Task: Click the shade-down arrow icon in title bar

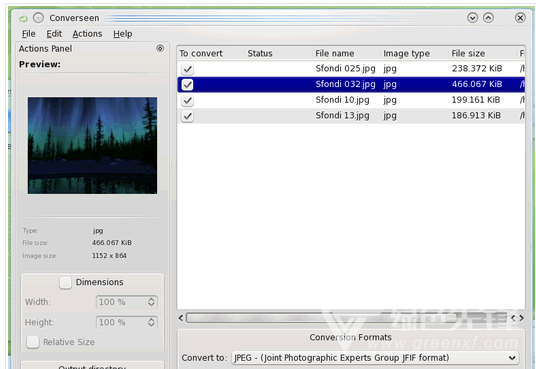Action: [x=472, y=18]
